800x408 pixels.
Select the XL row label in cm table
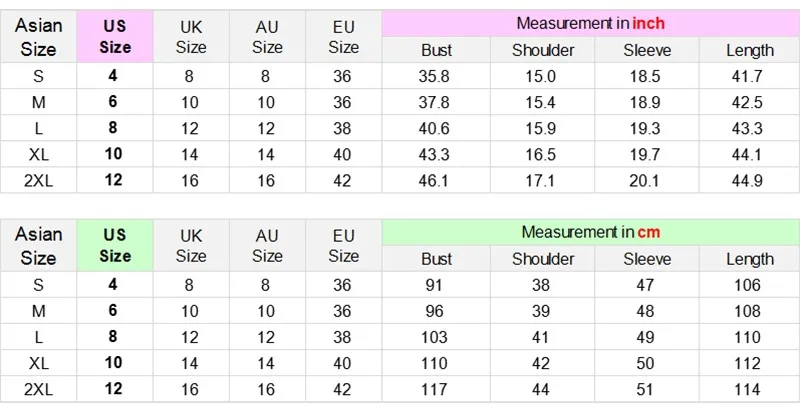(x=38, y=363)
